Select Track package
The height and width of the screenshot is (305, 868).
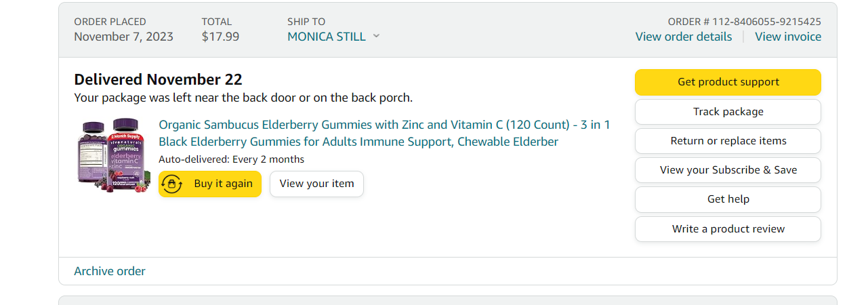click(728, 112)
